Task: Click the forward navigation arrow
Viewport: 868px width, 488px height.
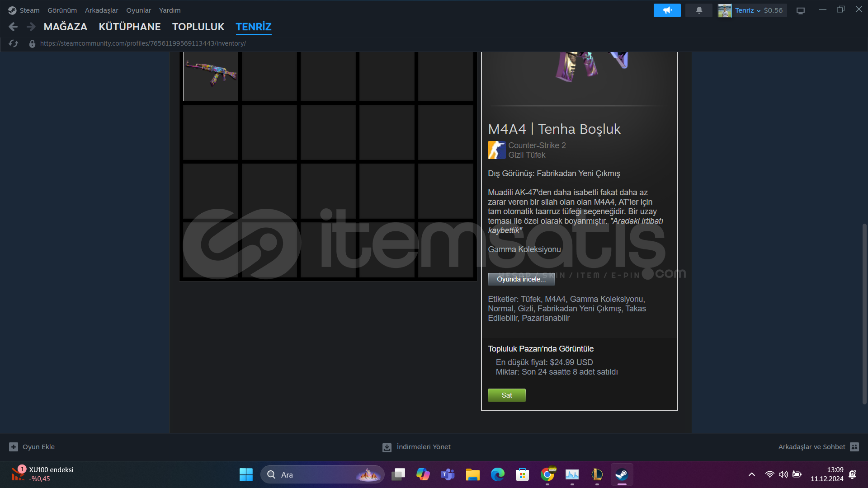Action: pyautogui.click(x=31, y=27)
